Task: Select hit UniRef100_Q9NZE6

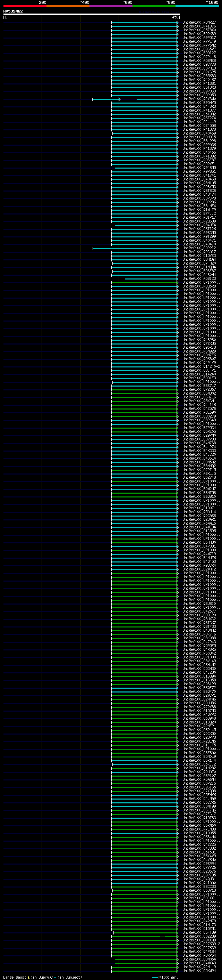Action: [x=199, y=355]
